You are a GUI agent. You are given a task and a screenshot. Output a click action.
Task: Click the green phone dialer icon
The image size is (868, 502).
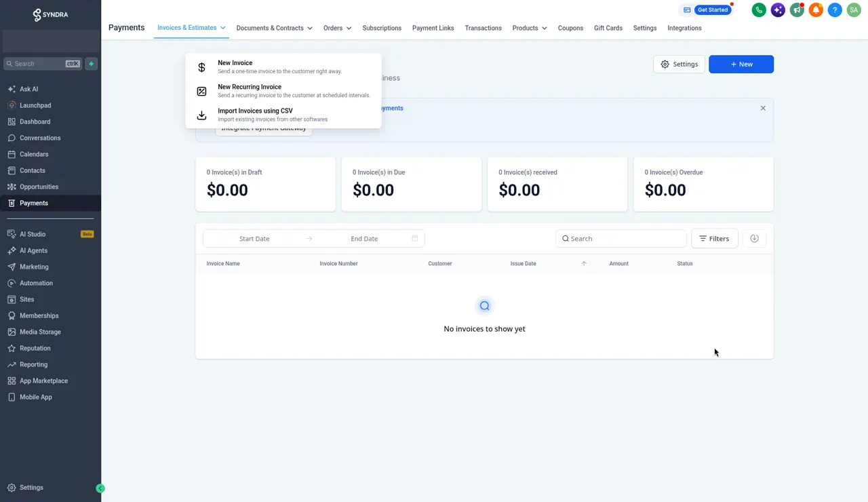[x=759, y=10]
